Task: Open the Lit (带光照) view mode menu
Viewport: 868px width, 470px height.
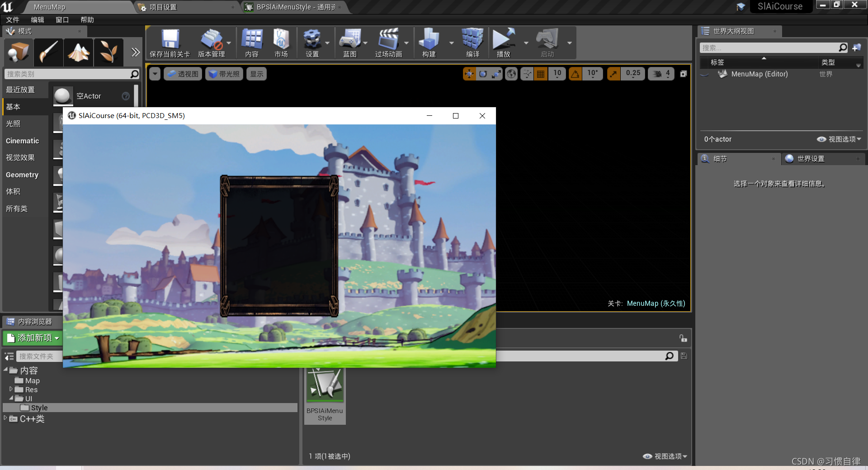Action: pyautogui.click(x=224, y=74)
